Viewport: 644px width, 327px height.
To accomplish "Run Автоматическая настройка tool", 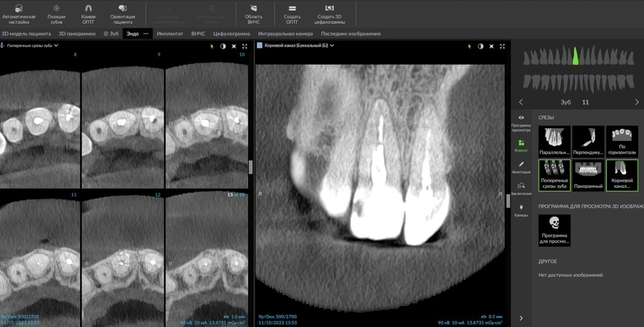I will point(19,14).
